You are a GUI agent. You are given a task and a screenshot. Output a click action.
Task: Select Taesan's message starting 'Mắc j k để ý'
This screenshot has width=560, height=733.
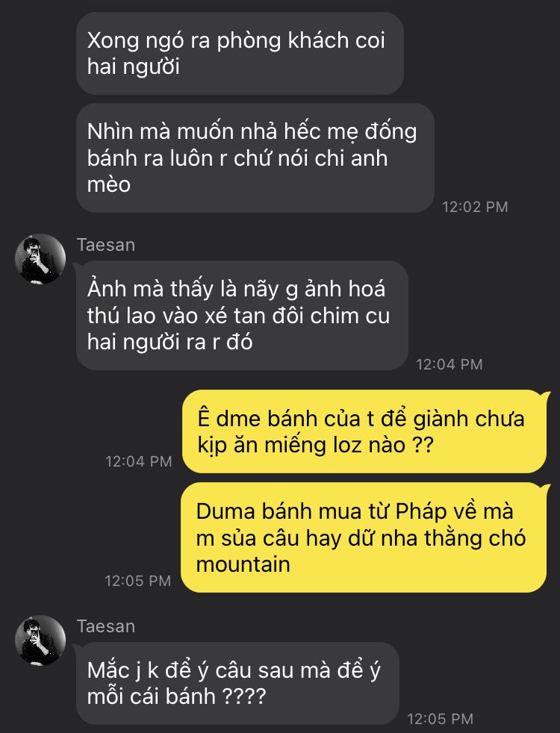point(237,684)
